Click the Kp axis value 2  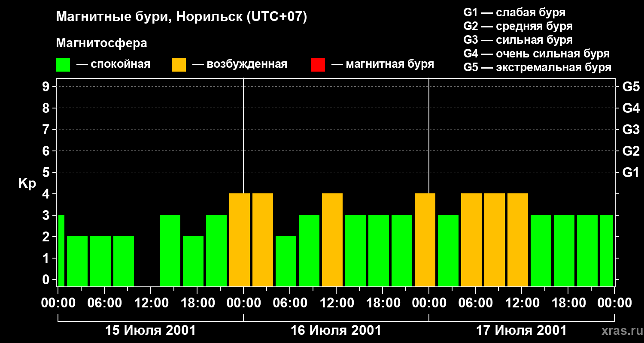[x=46, y=237]
